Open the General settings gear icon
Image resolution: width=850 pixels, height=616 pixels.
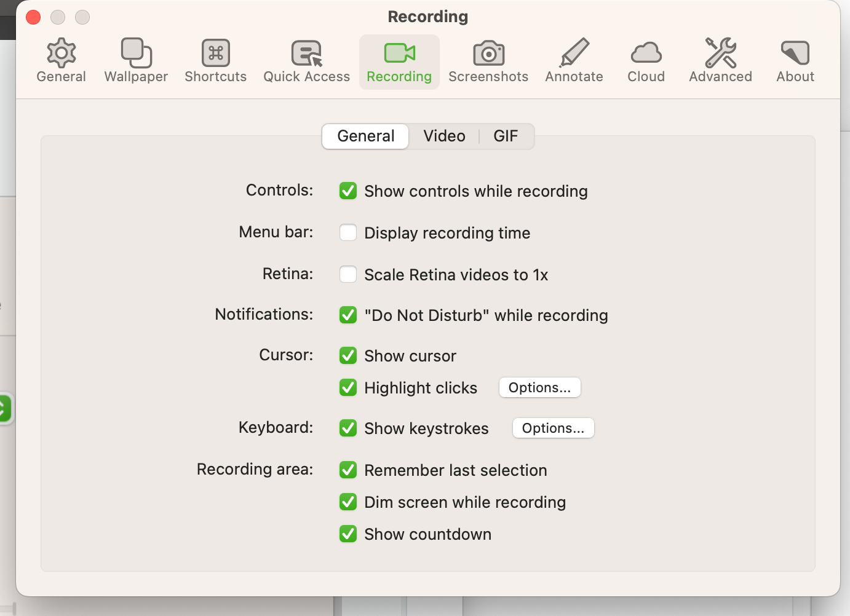pos(61,60)
